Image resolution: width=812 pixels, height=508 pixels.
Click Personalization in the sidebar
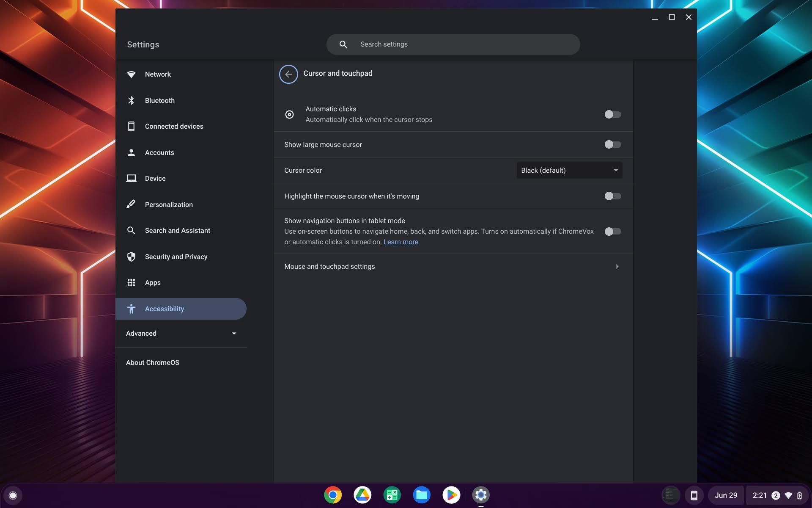click(x=168, y=204)
